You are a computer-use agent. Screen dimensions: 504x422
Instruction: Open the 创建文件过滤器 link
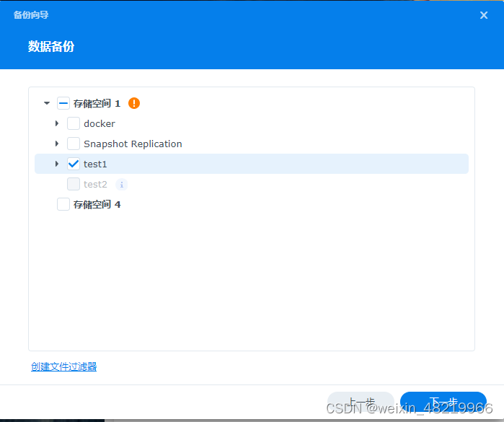click(63, 366)
